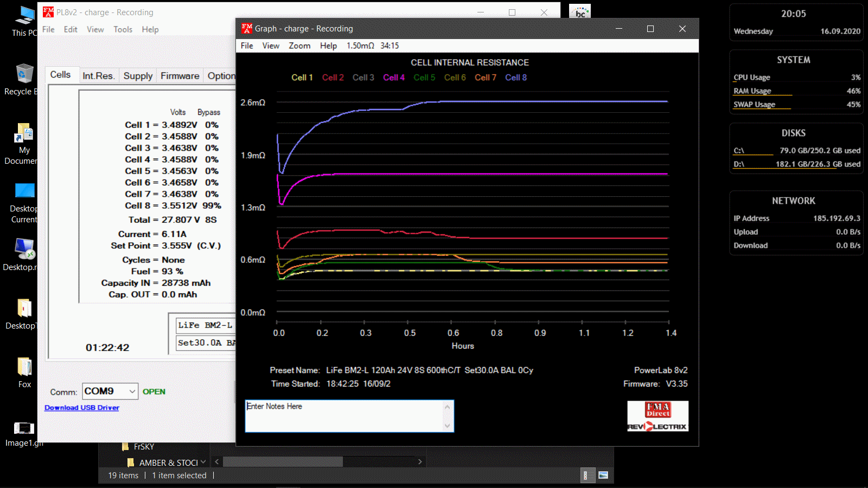The image size is (868, 488).
Task: Open the Zoom menu in Graph window
Action: (299, 46)
